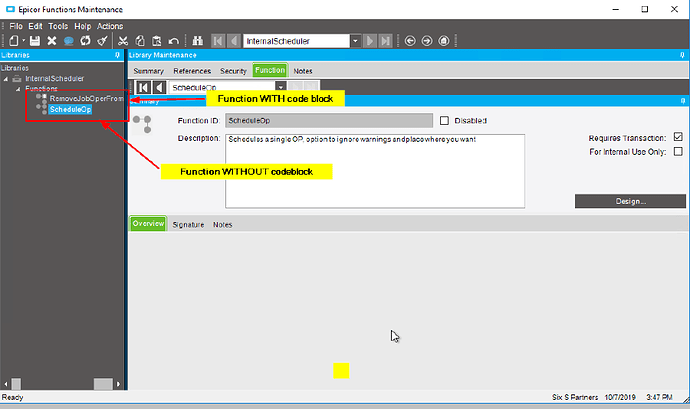Click the 3:47 PM time in status bar

click(659, 397)
